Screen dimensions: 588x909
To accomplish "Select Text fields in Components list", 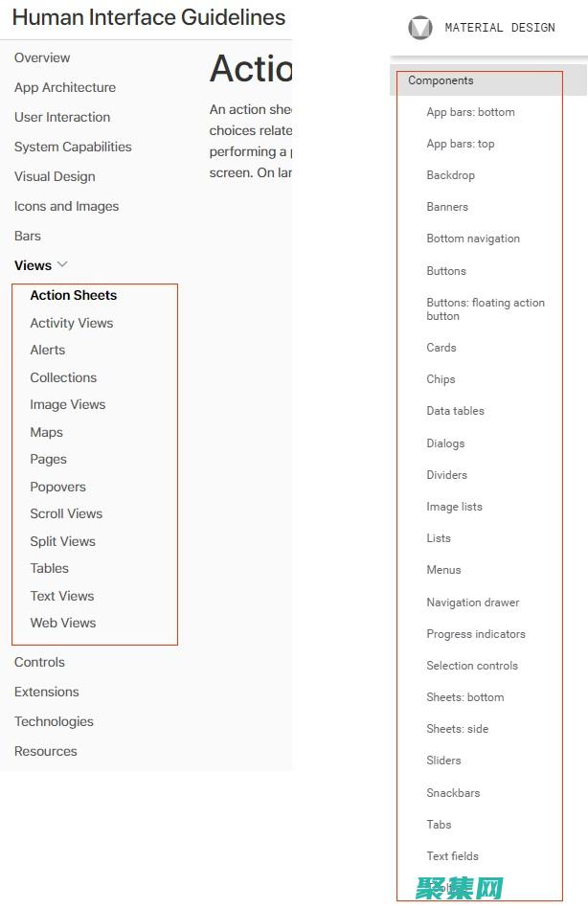I will pyautogui.click(x=452, y=856).
